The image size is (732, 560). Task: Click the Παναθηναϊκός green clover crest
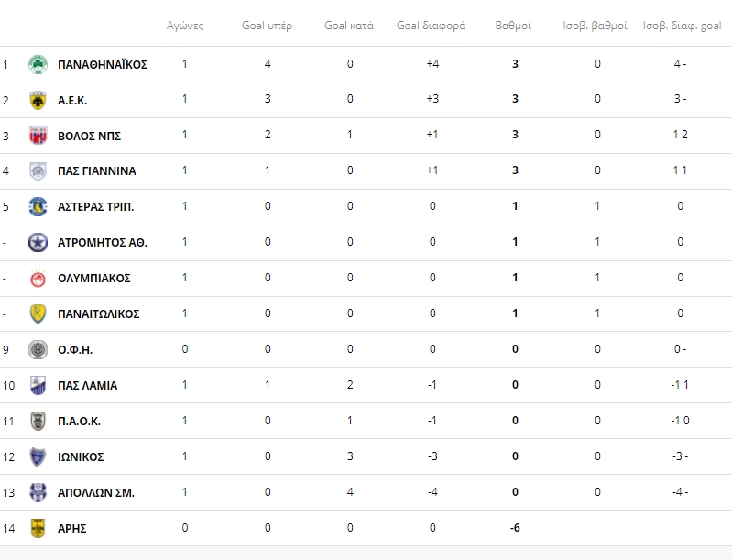click(38, 64)
